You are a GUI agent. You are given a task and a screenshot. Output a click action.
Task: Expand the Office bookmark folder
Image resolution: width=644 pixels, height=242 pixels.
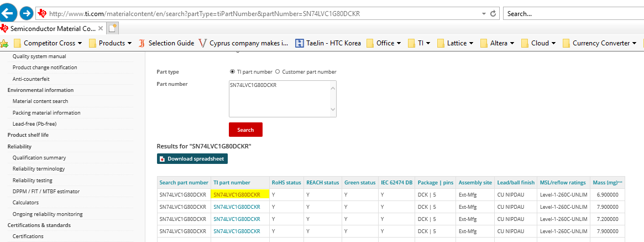384,43
